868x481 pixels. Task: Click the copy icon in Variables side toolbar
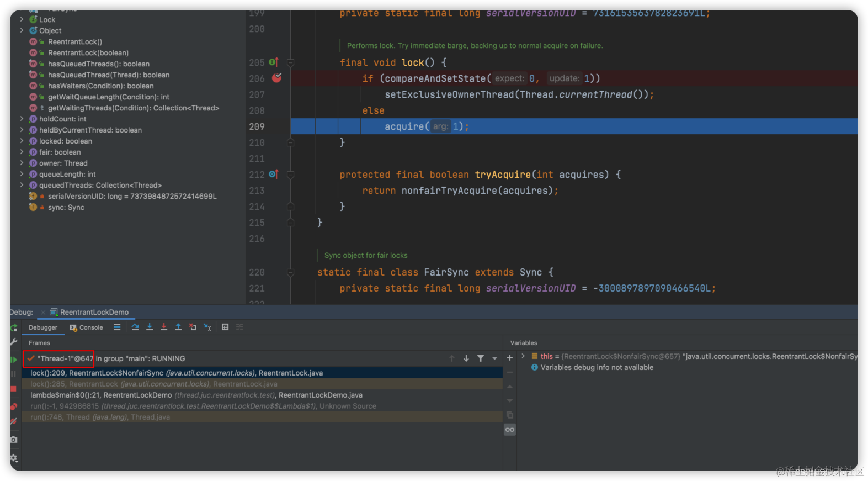510,415
